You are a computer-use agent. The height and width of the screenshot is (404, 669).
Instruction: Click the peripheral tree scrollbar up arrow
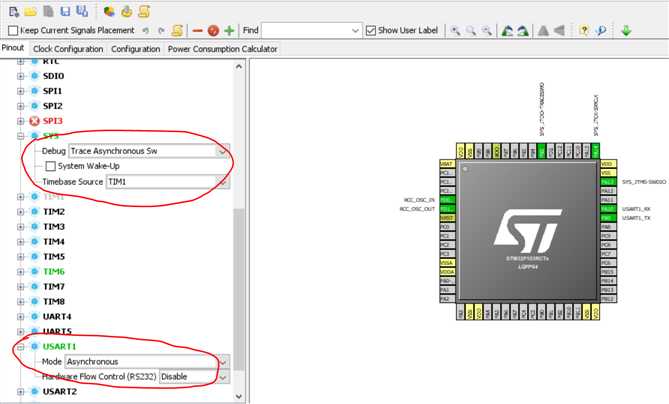(x=239, y=67)
